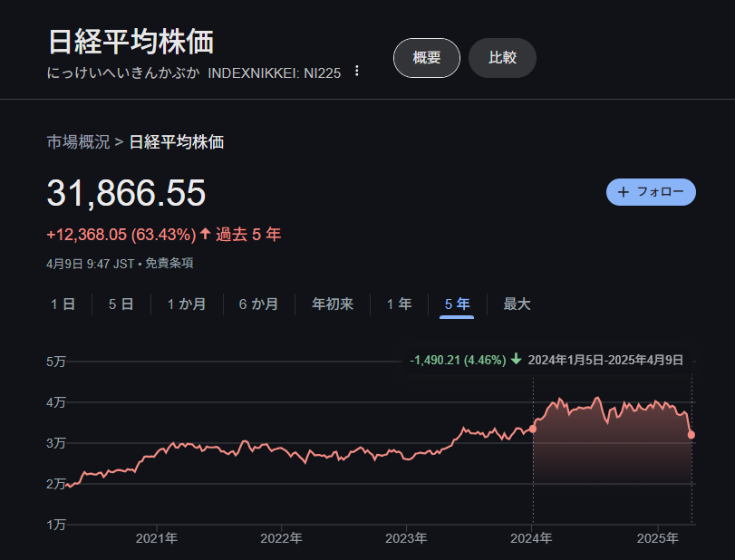The width and height of the screenshot is (735, 560).
Task: Select the 5日 time range
Action: (x=121, y=304)
